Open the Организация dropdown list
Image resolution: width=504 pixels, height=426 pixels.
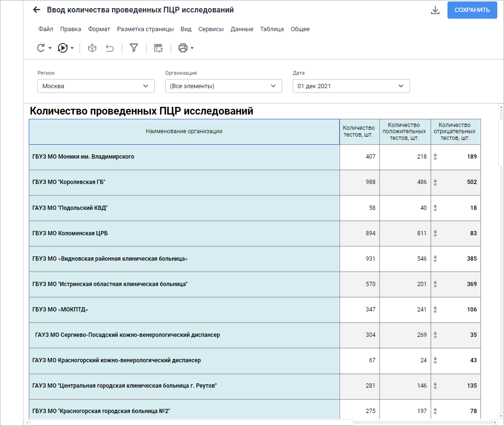(223, 86)
